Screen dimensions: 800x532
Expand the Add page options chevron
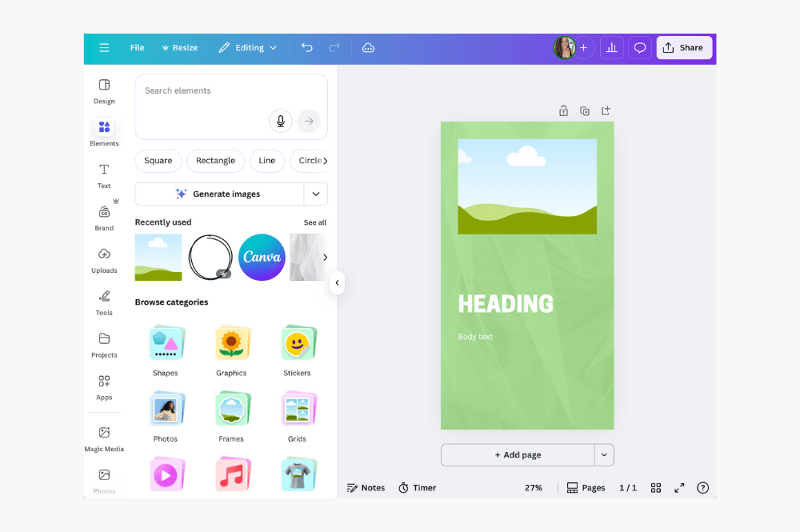tap(604, 455)
